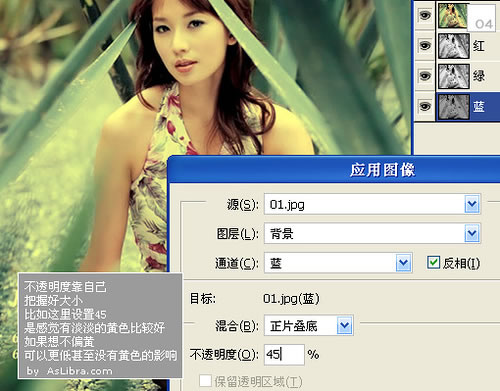Hide the RGB composite channel eye icon
Image resolution: width=500 pixels, height=391 pixels.
[425, 16]
